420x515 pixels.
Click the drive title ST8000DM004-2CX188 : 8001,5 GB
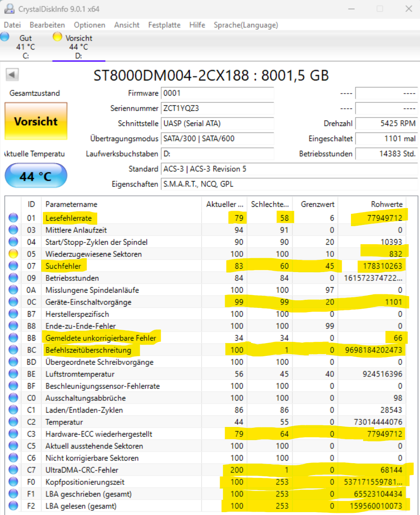click(x=211, y=75)
